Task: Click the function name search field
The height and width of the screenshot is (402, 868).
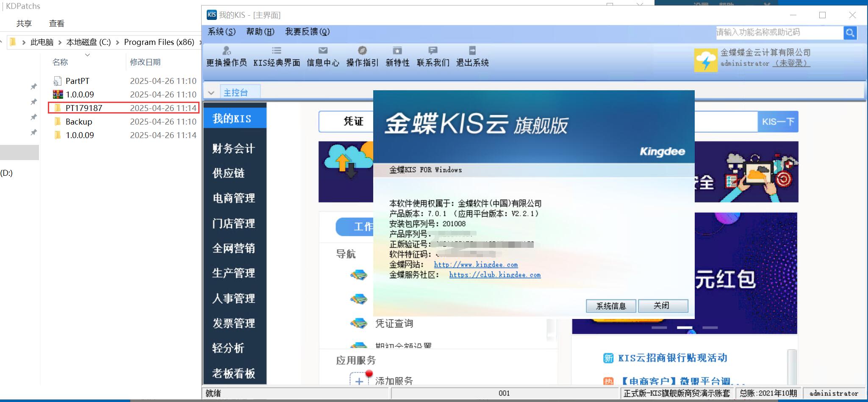Action: (779, 33)
